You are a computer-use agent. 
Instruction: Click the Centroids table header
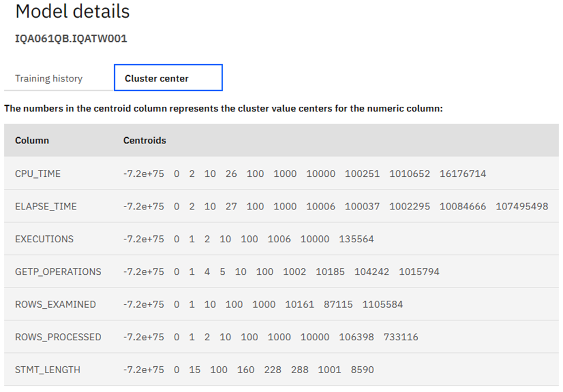(x=145, y=141)
